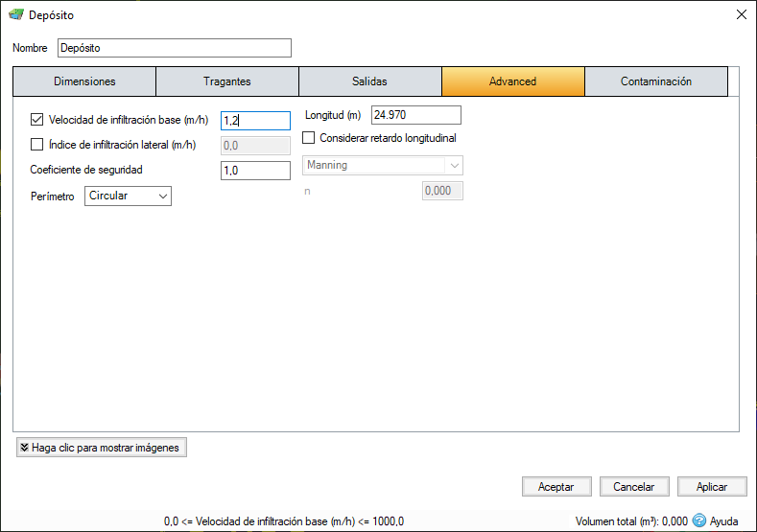Click the Ayuda link text
757x532 pixels.
pos(723,521)
